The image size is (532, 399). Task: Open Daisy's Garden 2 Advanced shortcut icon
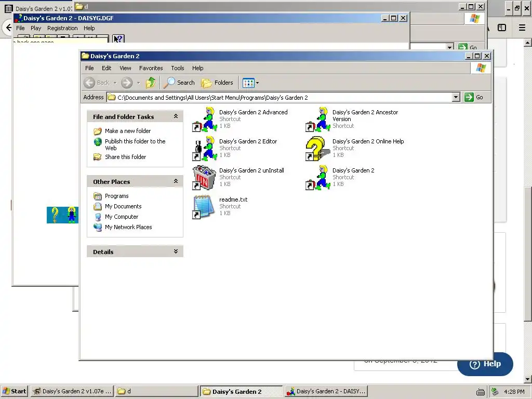click(x=205, y=119)
